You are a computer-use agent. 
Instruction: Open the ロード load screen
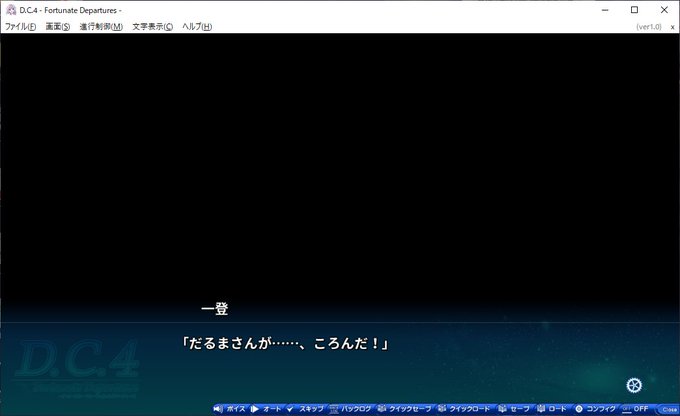pos(552,409)
